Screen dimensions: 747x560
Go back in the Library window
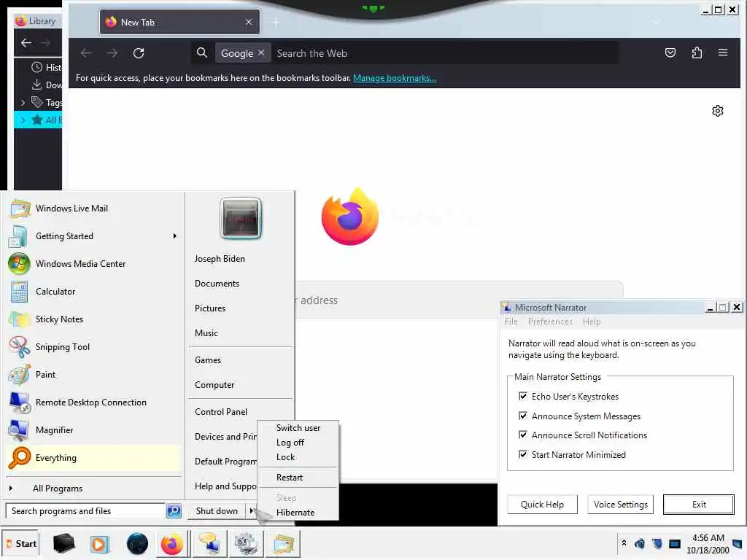pos(26,43)
